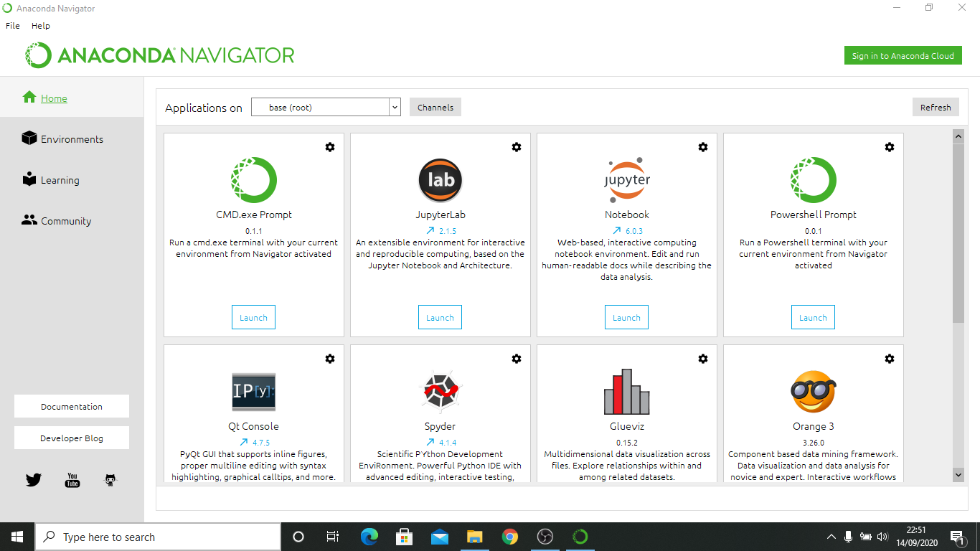
Task: Open the Notebook gear options
Action: (x=703, y=147)
